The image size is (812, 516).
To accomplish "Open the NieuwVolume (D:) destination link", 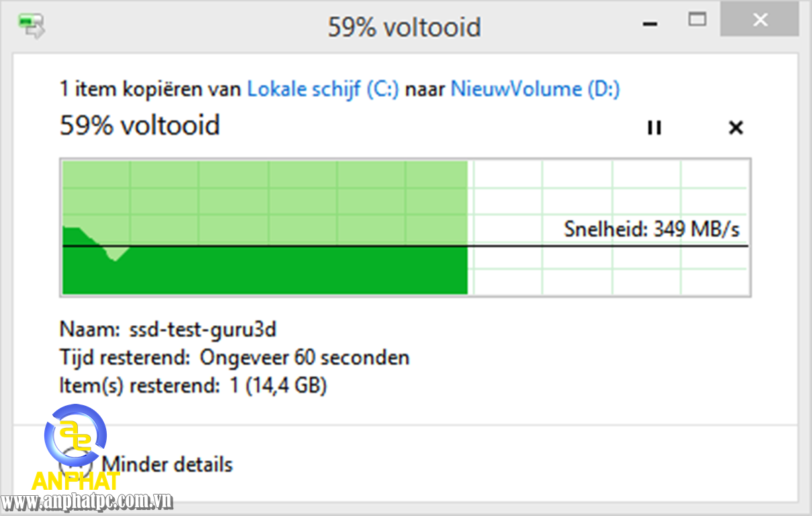I will 535,89.
